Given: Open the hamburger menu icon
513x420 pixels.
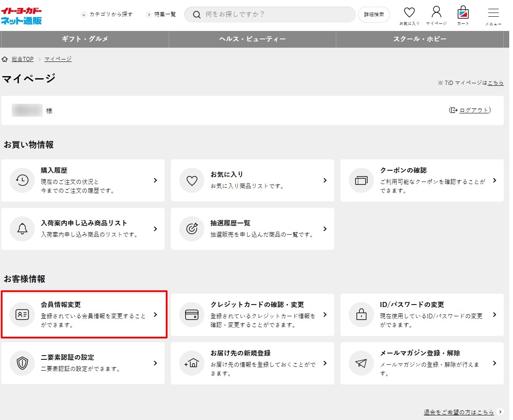Looking at the screenshot, I should point(493,13).
